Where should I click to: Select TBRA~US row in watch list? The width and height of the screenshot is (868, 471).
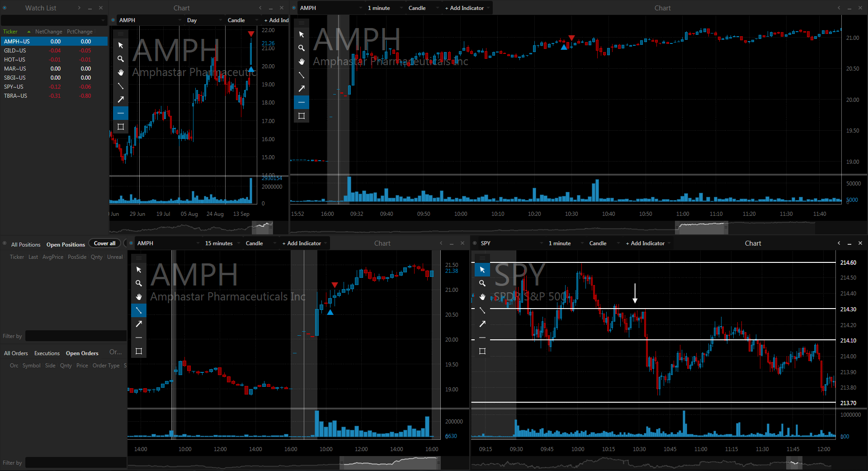click(x=54, y=95)
